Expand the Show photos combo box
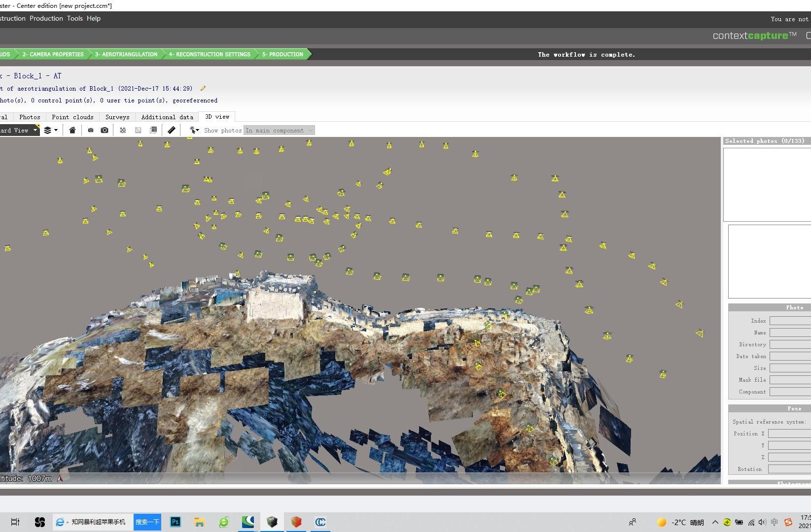 coord(279,131)
